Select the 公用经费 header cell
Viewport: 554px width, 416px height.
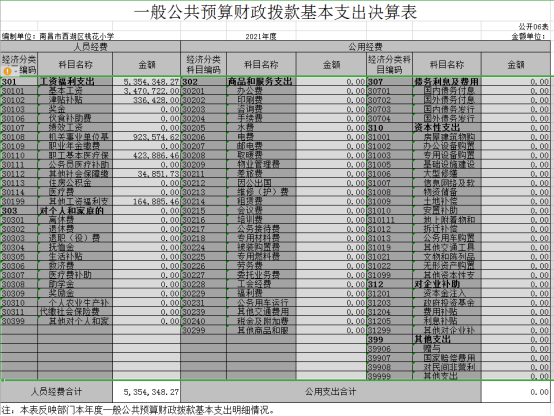coord(365,47)
